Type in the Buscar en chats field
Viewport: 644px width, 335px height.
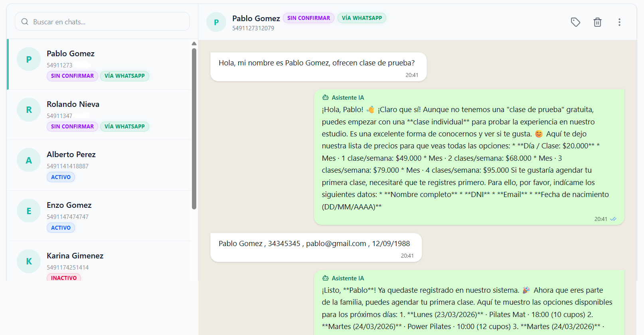[108, 22]
